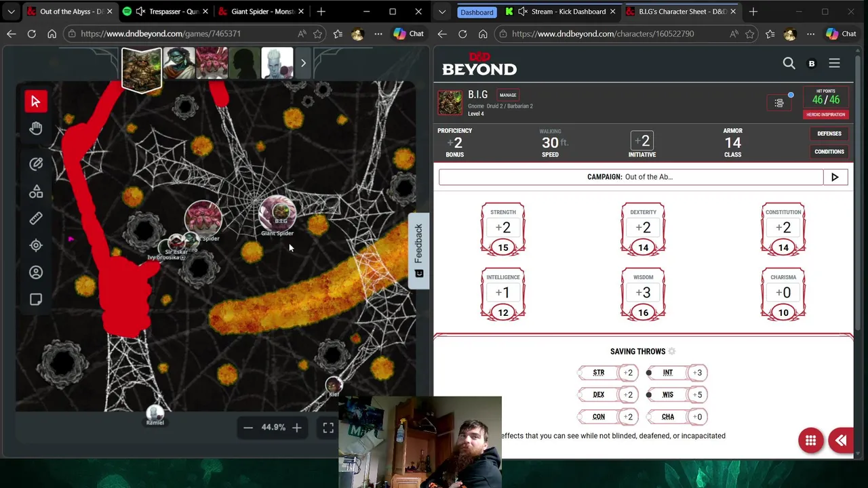Open favorites list in character sheet browser
The height and width of the screenshot is (488, 868).
click(770, 34)
